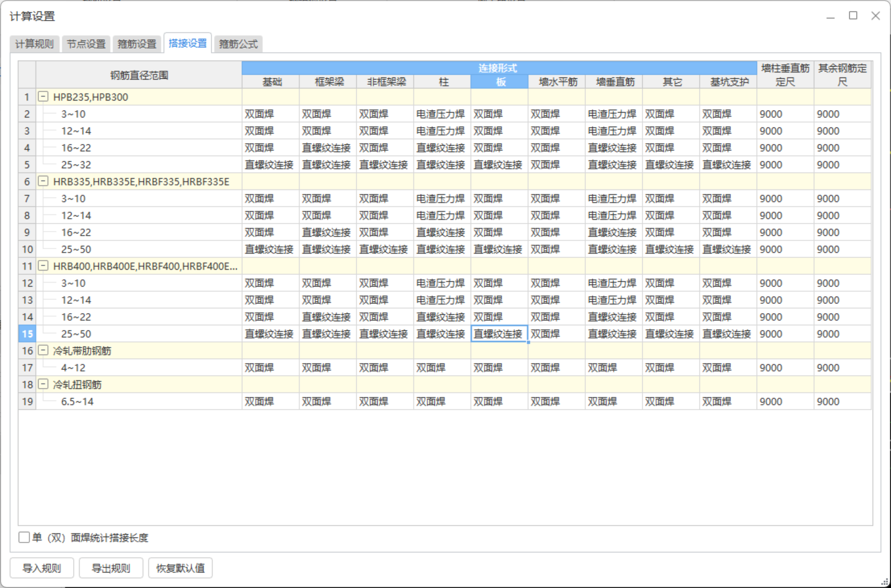Select the 其它 column header
The height and width of the screenshot is (588, 891).
coord(671,82)
